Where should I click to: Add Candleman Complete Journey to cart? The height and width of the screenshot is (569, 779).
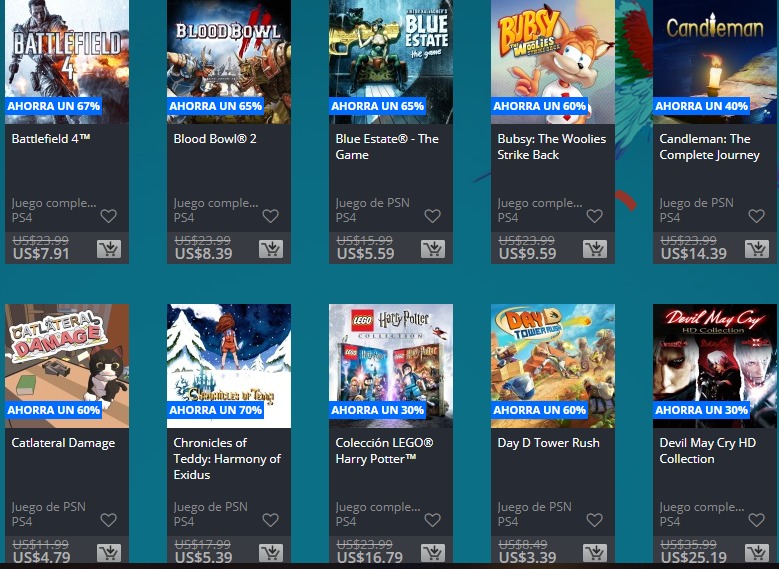point(757,249)
